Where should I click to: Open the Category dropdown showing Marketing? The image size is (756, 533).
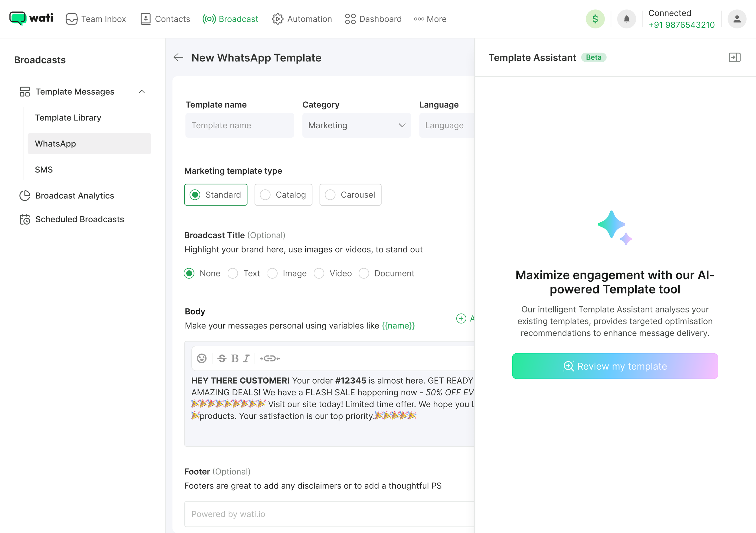point(356,125)
